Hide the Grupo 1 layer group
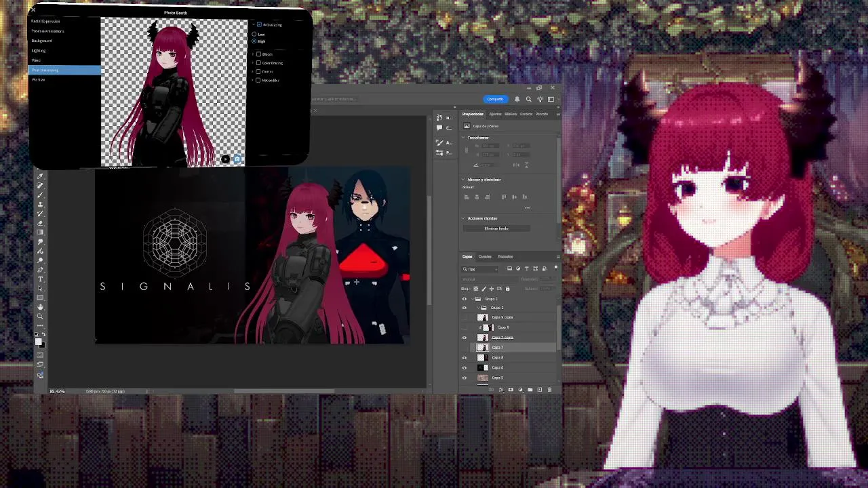868x488 pixels. [465, 299]
